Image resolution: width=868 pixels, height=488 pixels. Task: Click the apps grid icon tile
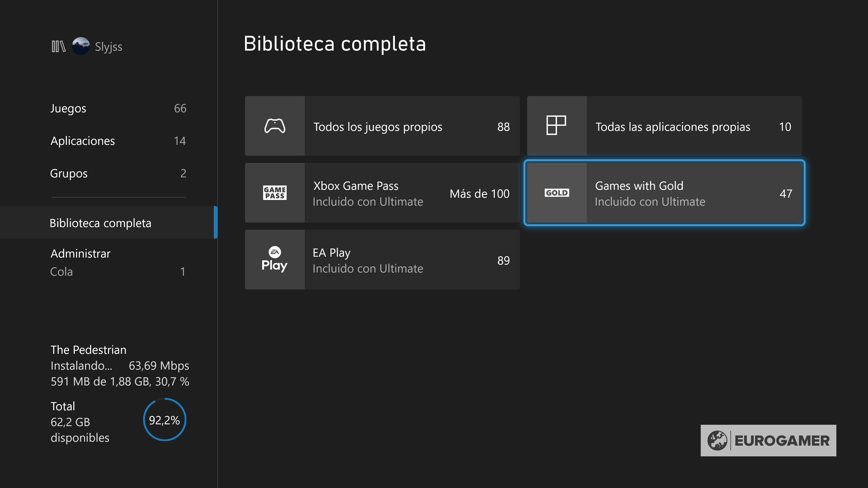[556, 125]
